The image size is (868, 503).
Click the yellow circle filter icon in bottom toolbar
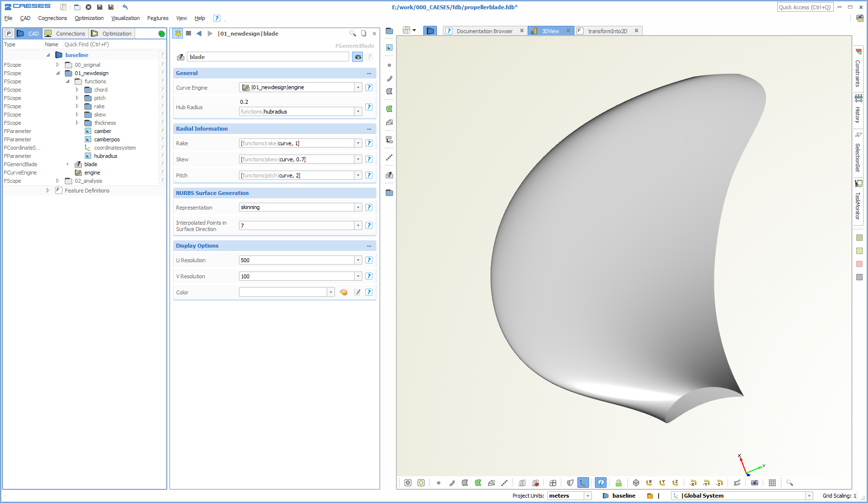[x=421, y=483]
